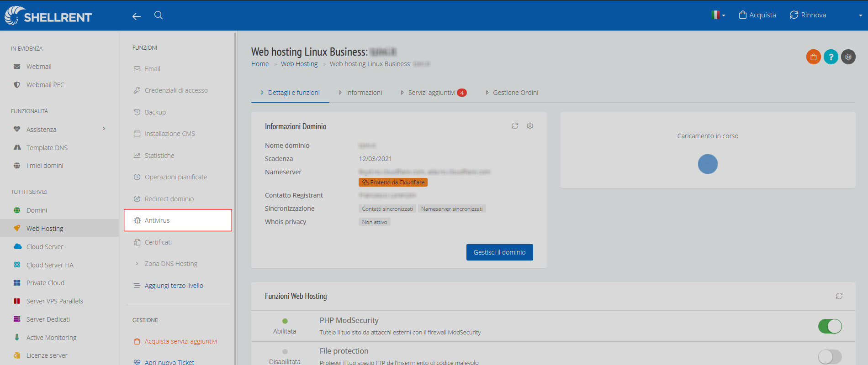
Task: Click Home in the breadcrumb
Action: (x=260, y=64)
